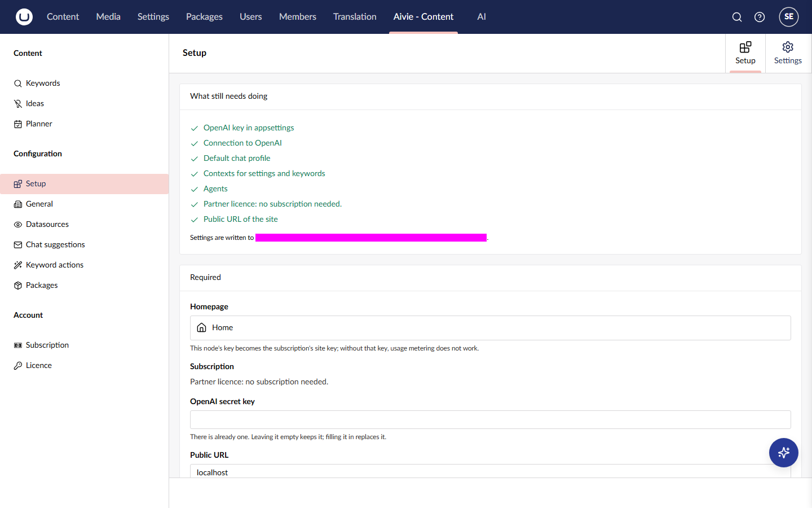Click the Settings gear icon in header
Viewport: 812px width, 508px height.
788,47
